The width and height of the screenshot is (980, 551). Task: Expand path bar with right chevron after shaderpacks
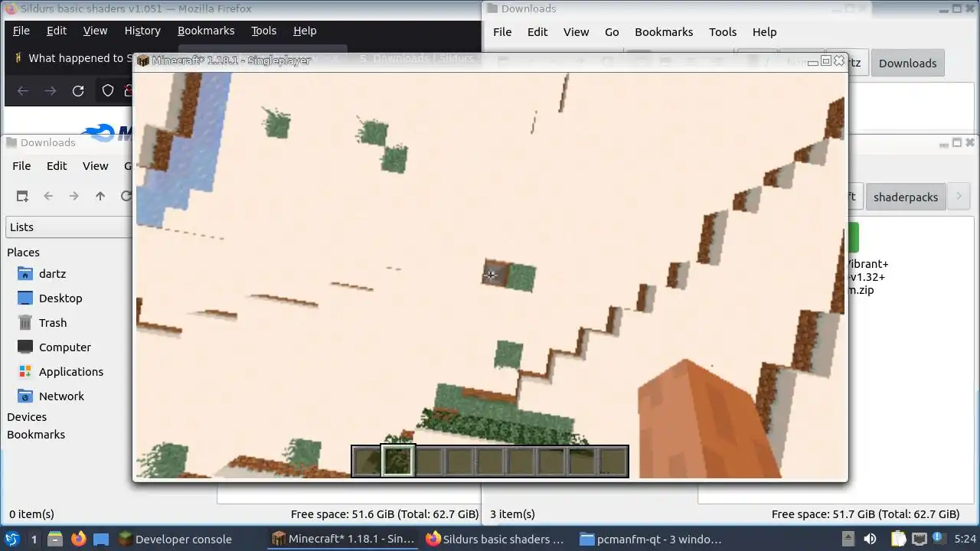pos(959,197)
